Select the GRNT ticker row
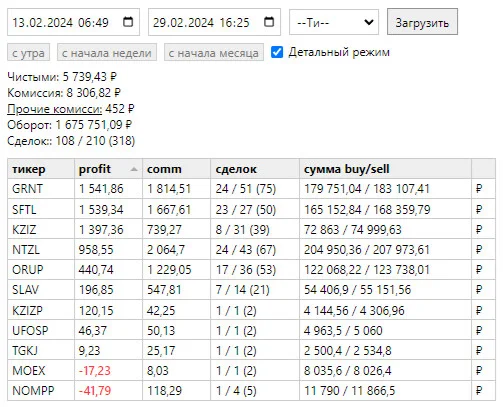The height and width of the screenshot is (407, 503). click(x=252, y=189)
